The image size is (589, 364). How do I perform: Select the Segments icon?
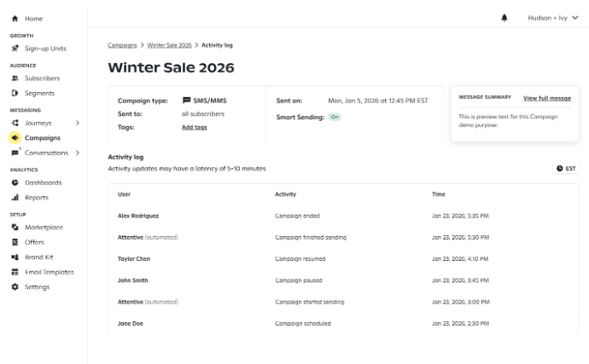point(15,93)
